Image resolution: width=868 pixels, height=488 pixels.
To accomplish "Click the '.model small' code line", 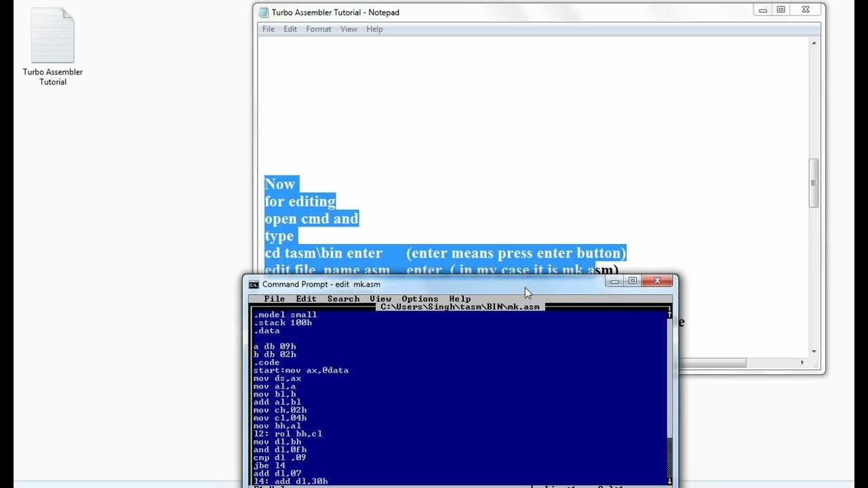I will point(285,315).
